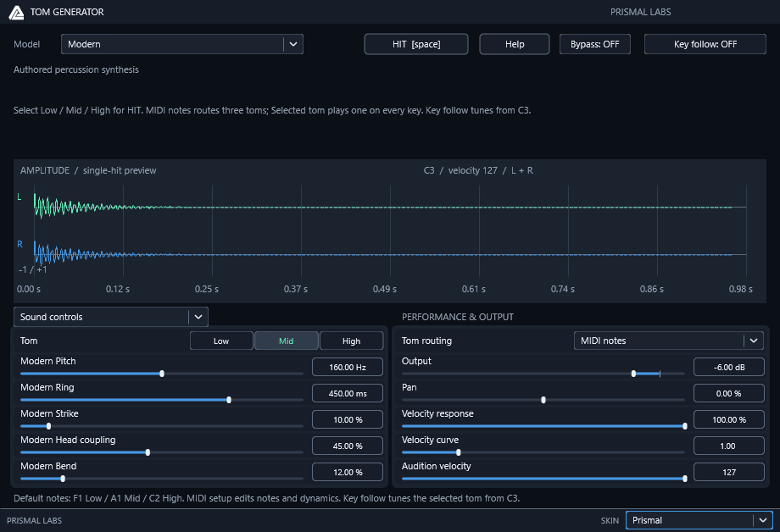Click the PRISMAL LABS footer text
Image resolution: width=780 pixels, height=532 pixels.
point(34,521)
